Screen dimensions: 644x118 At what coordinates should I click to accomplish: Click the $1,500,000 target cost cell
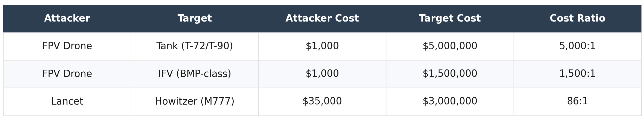pos(449,73)
